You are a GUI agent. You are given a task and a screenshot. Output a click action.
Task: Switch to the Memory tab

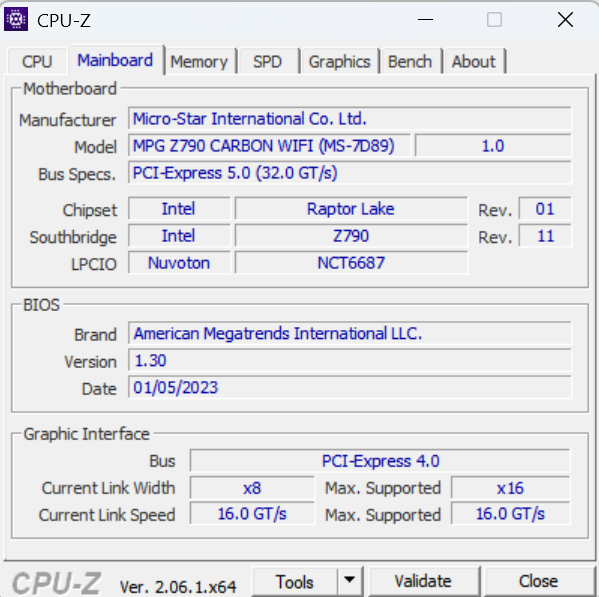pyautogui.click(x=199, y=61)
